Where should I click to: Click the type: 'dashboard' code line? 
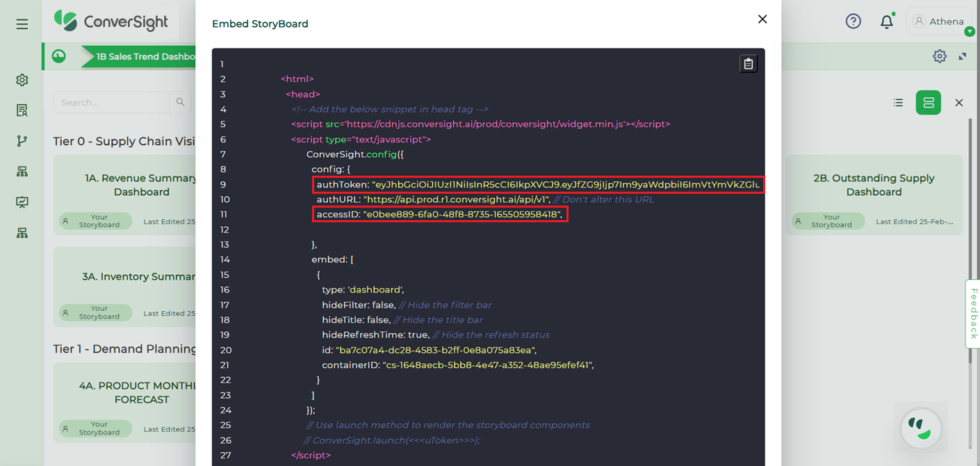coord(363,290)
